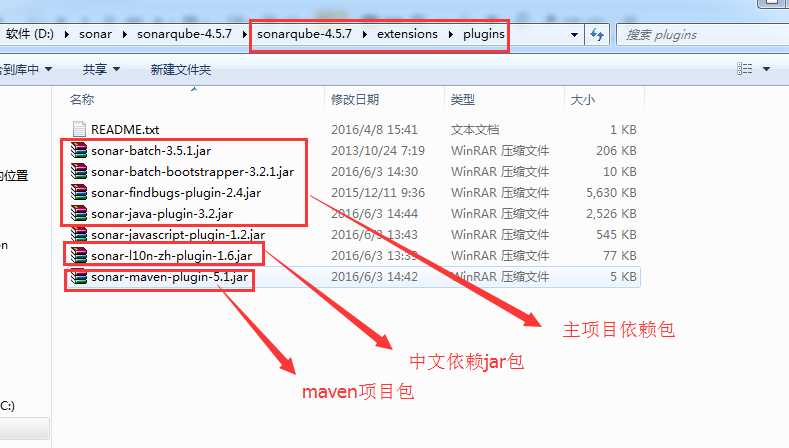Click the sonar-findbugs-plugin-2.4.jar archive icon

tap(79, 192)
